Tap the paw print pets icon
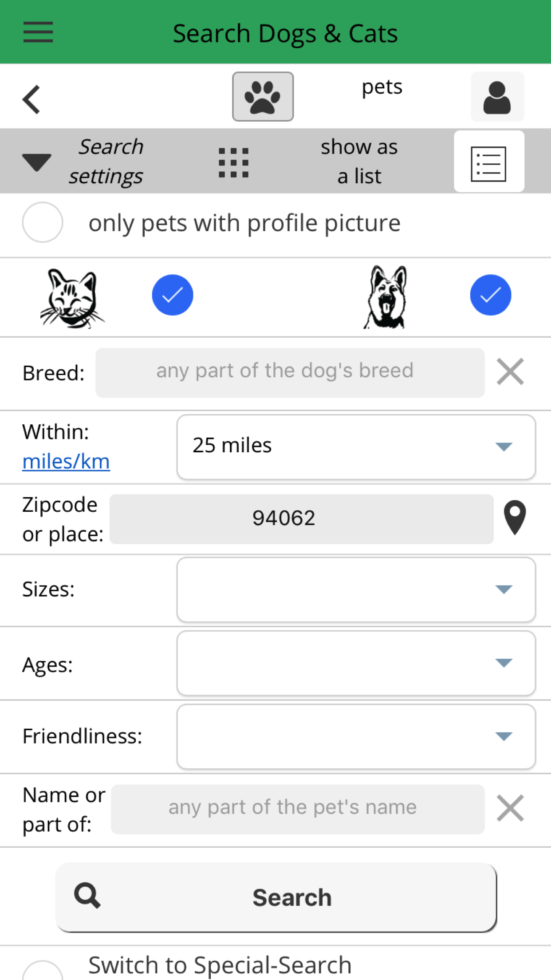551x980 pixels. [263, 97]
